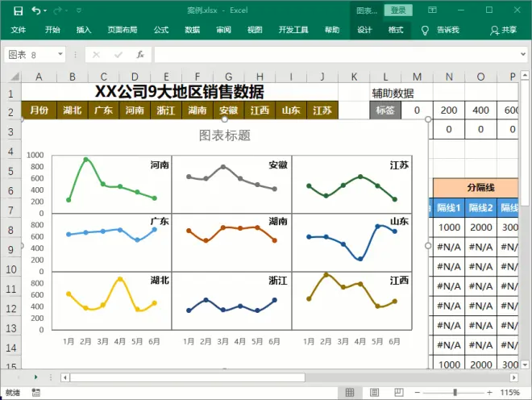Click the title cell XX公司9大地区销售数据

tap(180, 92)
